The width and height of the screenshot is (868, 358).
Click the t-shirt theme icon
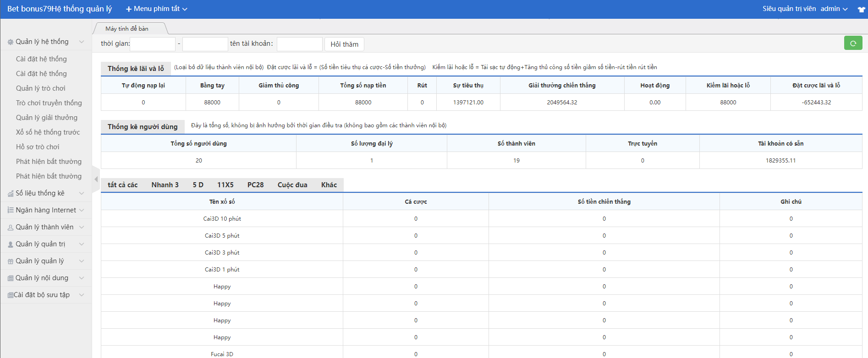[x=861, y=9]
